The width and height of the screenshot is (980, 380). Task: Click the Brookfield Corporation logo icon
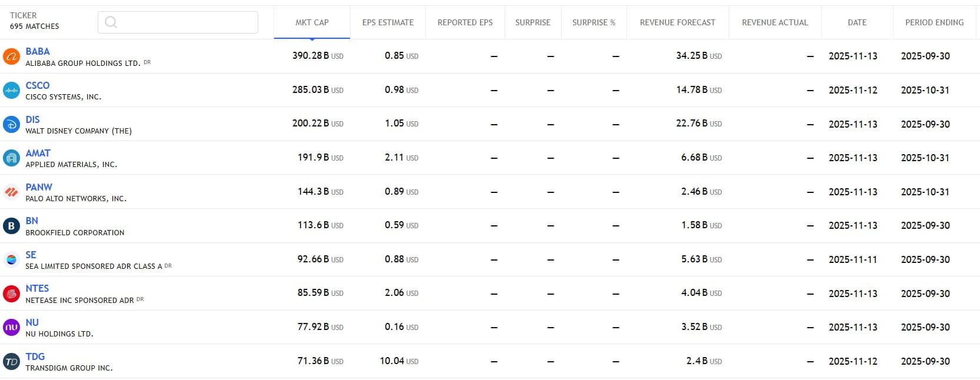point(11,226)
